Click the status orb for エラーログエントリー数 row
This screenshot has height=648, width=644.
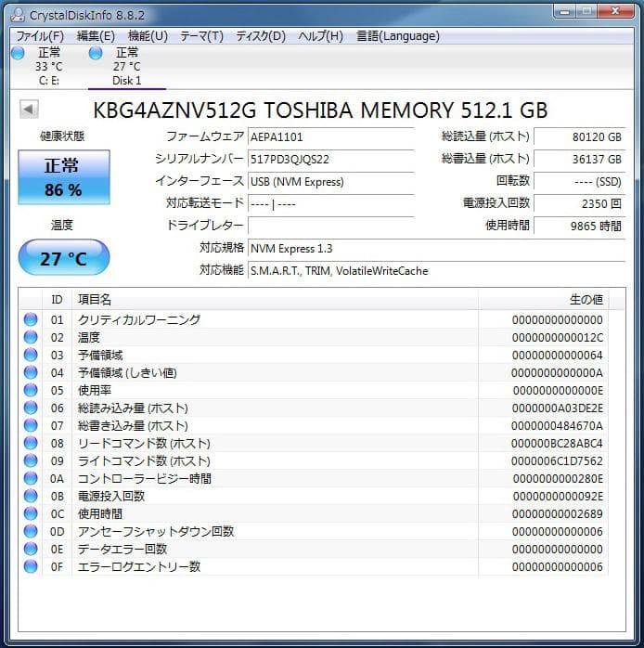[x=31, y=566]
